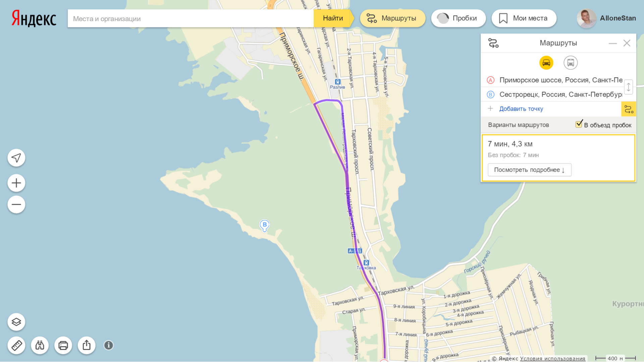
Task: Click the print map icon
Action: click(63, 345)
